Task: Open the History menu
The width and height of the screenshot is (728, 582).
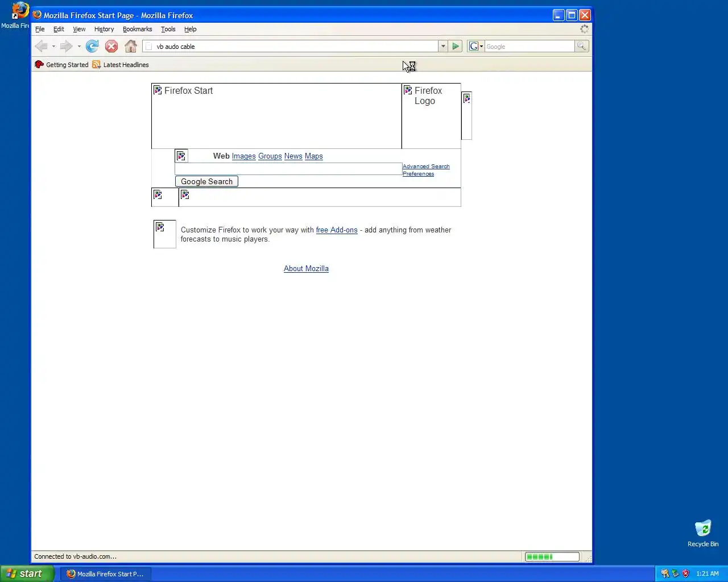Action: point(104,29)
